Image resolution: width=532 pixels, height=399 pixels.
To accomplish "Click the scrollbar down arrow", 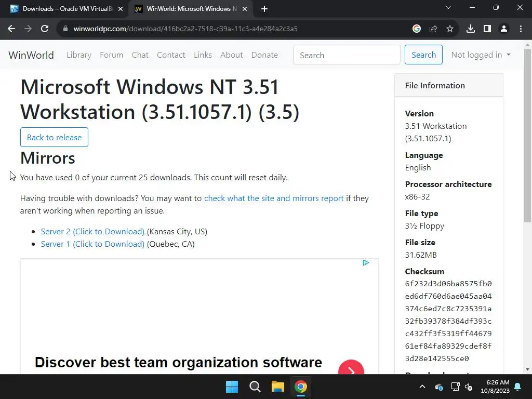I will pyautogui.click(x=528, y=369).
